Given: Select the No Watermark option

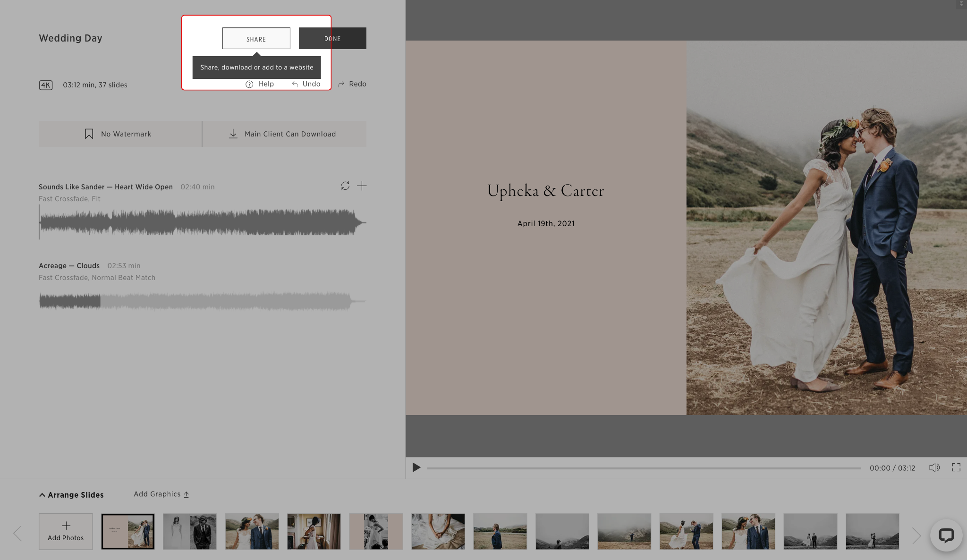Looking at the screenshot, I should pos(120,134).
